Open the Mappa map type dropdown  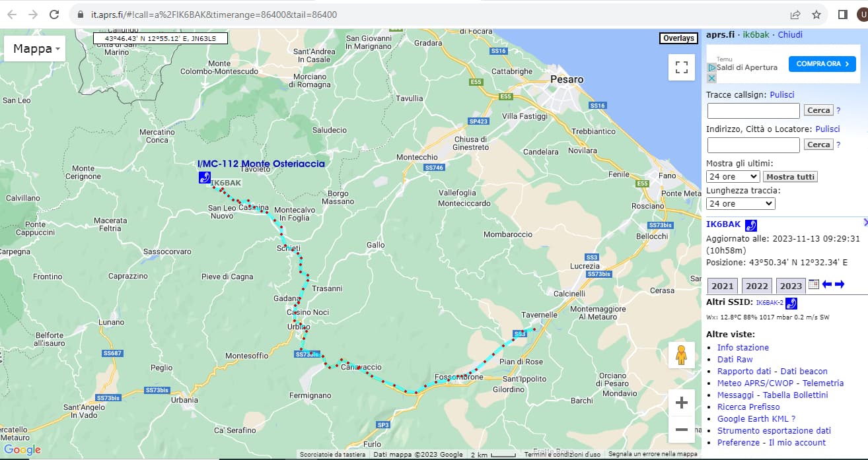[36, 49]
